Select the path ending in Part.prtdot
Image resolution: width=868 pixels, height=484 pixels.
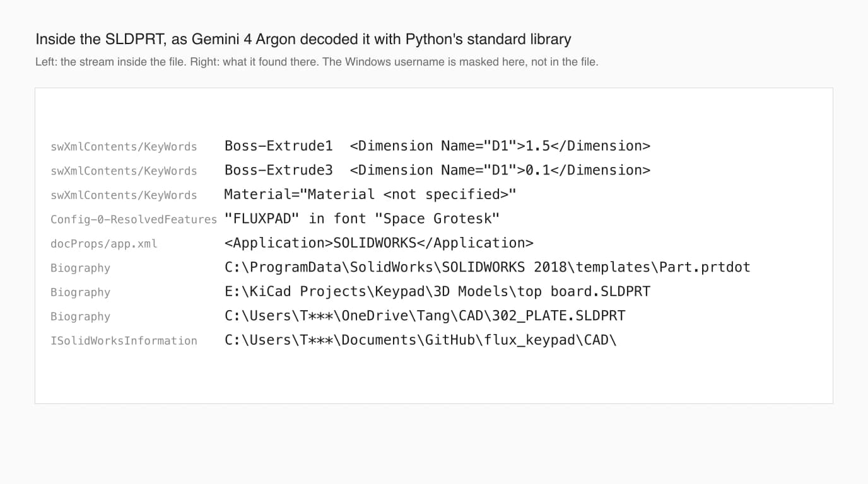tap(488, 267)
